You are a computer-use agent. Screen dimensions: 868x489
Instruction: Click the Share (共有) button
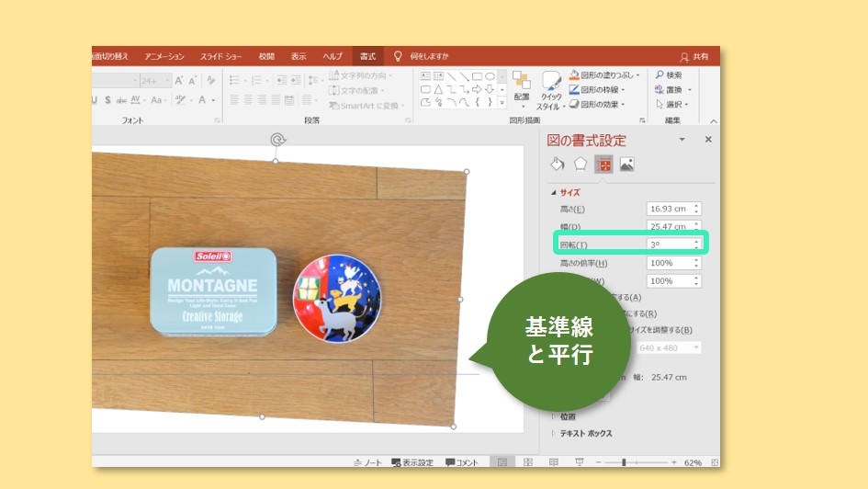[694, 56]
